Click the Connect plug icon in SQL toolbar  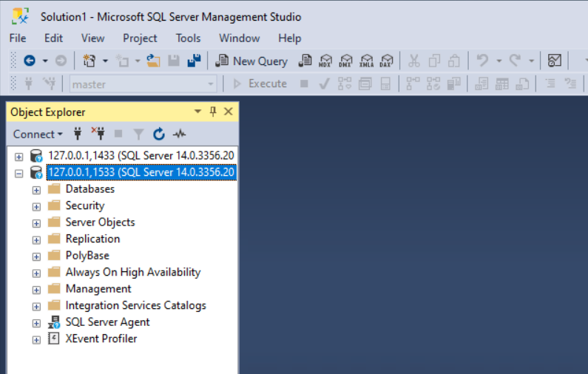click(29, 84)
